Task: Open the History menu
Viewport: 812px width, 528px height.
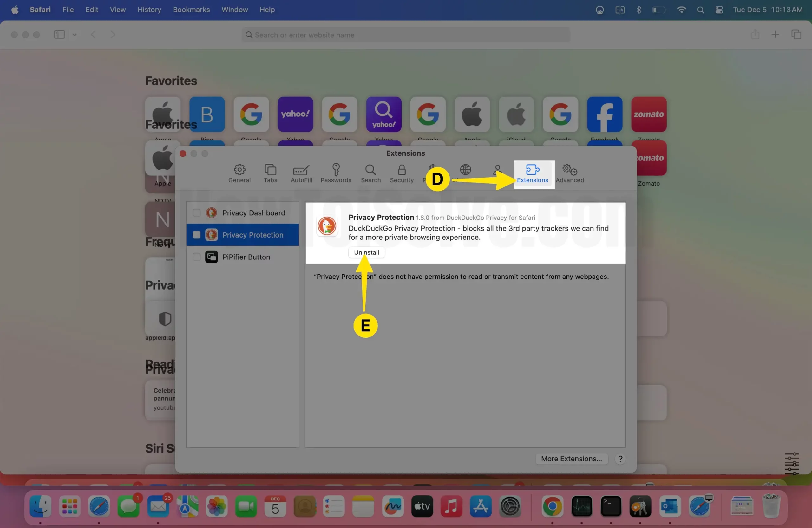Action: pos(149,10)
